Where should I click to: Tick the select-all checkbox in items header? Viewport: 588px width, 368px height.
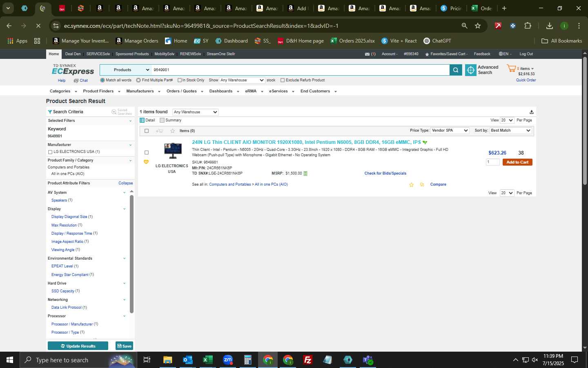147,131
